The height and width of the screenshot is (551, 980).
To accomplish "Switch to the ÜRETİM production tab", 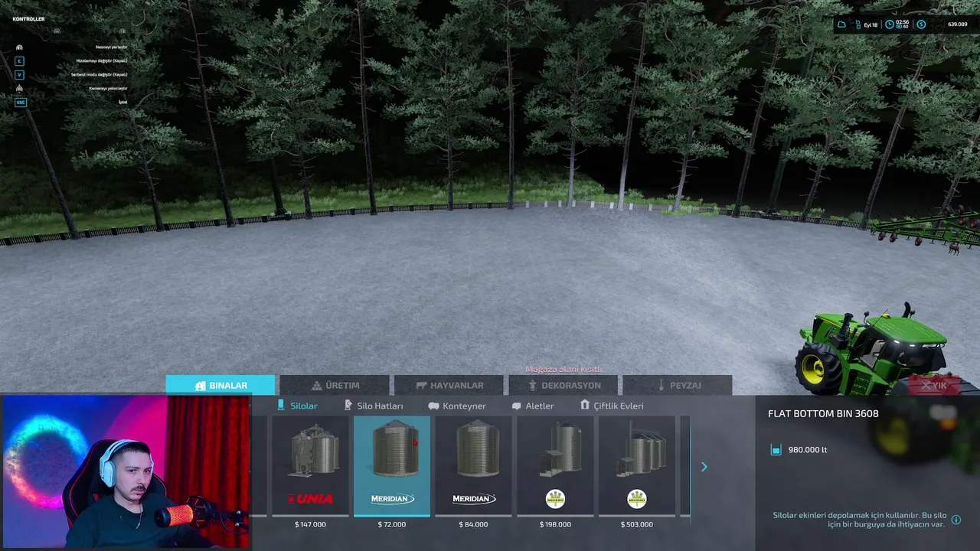I will pos(335,385).
